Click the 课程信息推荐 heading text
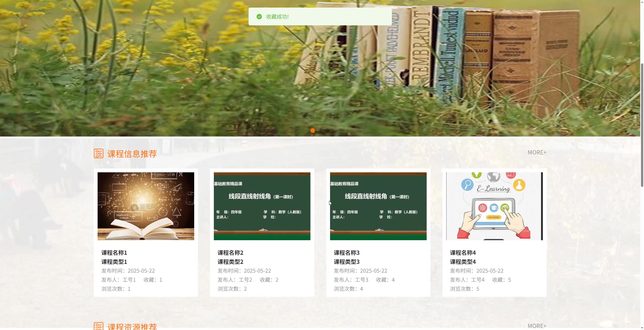644x330 pixels. pos(132,154)
